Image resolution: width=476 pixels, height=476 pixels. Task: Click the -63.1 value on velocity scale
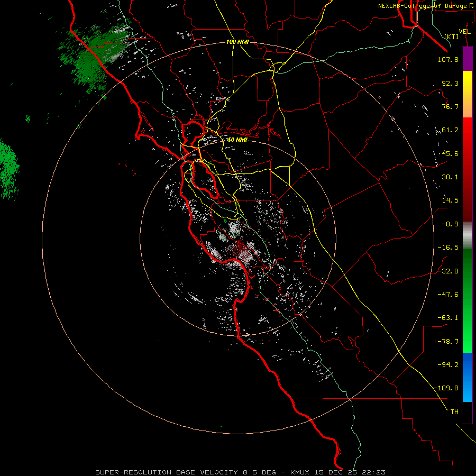(448, 318)
